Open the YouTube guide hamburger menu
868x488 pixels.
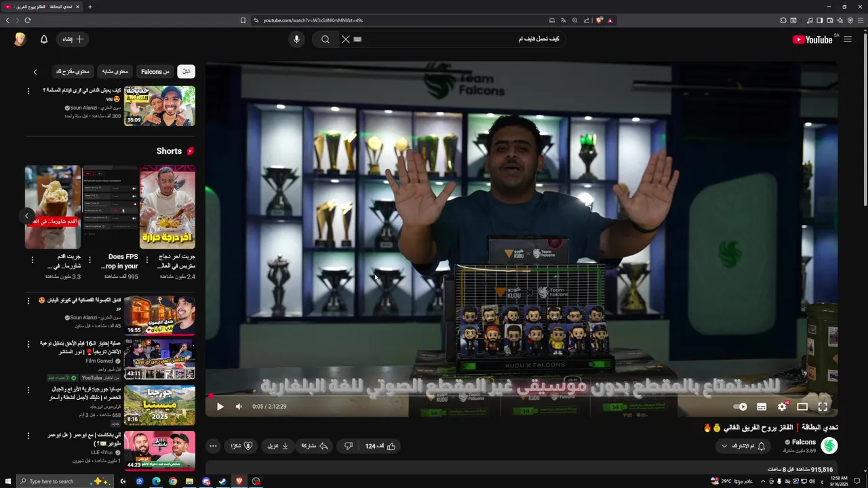(848, 39)
